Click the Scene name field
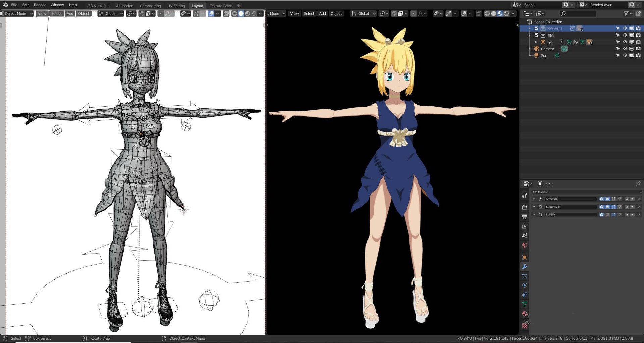The height and width of the screenshot is (343, 644). (x=542, y=5)
